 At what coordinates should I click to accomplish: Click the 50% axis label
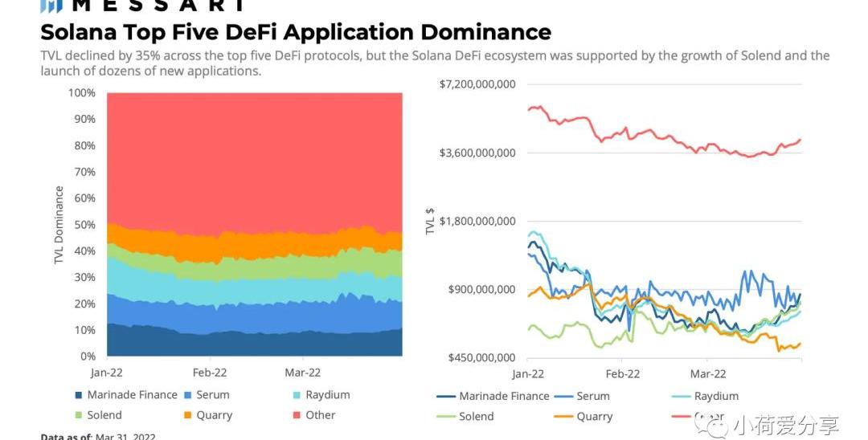84,225
